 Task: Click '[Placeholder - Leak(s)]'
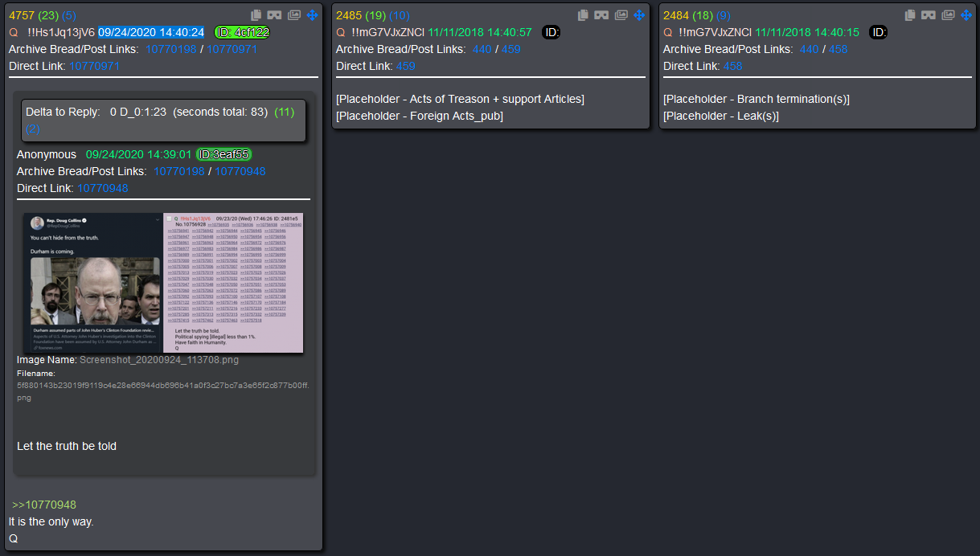tap(721, 116)
